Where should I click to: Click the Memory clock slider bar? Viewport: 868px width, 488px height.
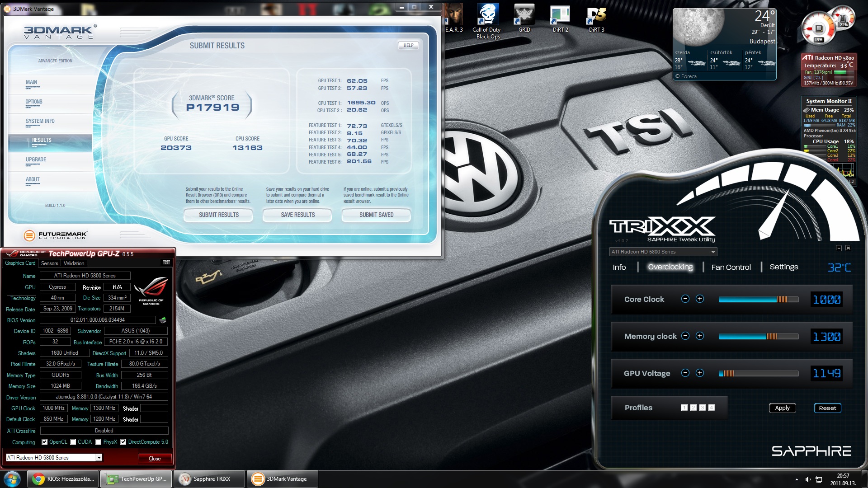(759, 336)
